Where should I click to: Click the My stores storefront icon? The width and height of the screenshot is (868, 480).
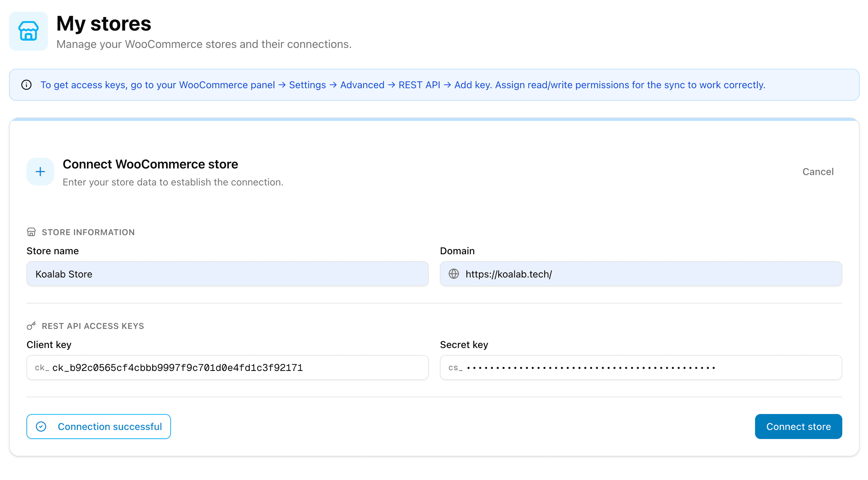(x=28, y=31)
